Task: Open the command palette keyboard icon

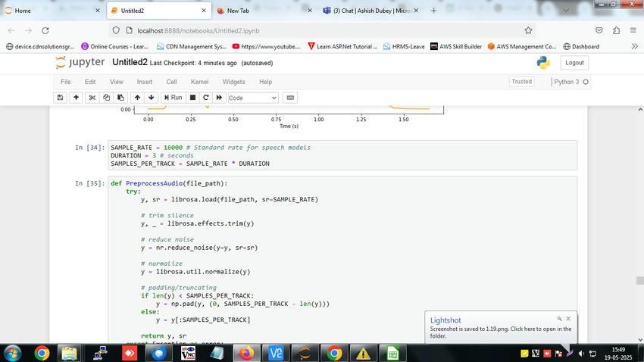Action: (290, 98)
